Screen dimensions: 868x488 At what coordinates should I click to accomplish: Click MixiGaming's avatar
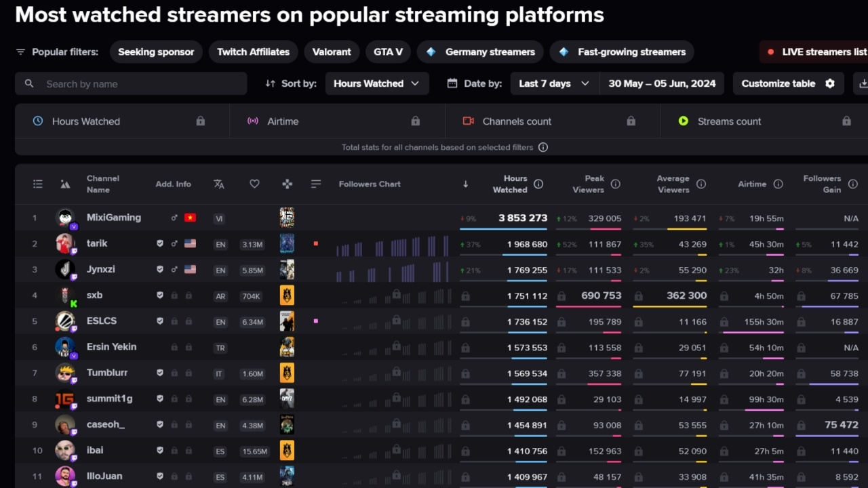65,218
